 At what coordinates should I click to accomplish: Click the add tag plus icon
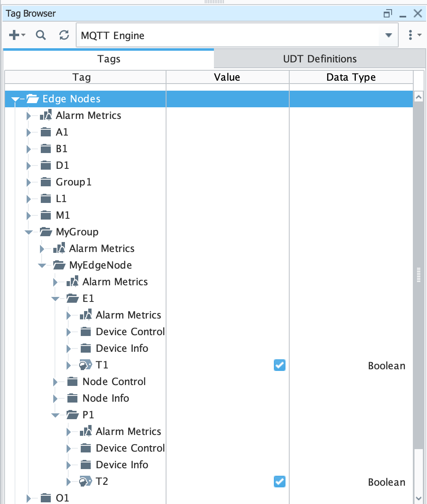coord(14,35)
